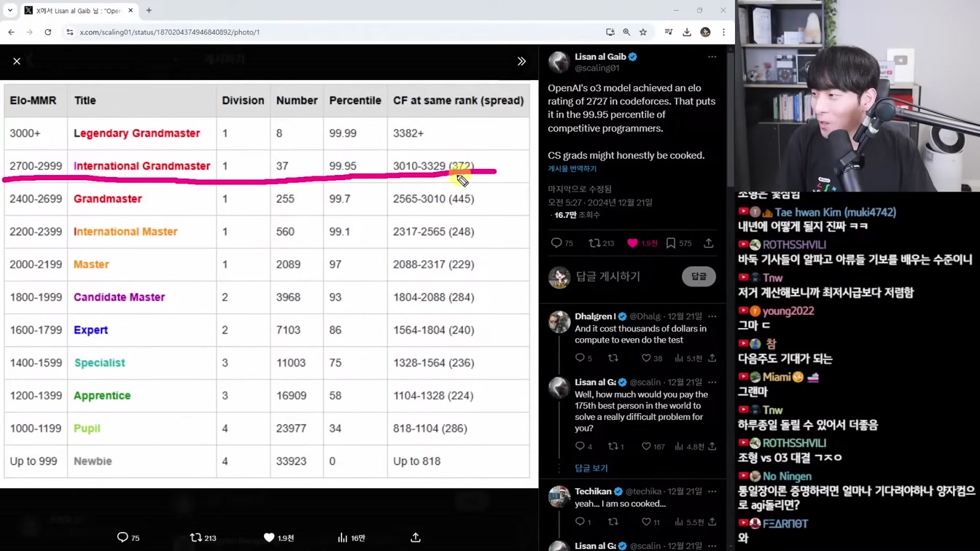Install app icon in address bar
This screenshot has height=551, width=980.
610,32
